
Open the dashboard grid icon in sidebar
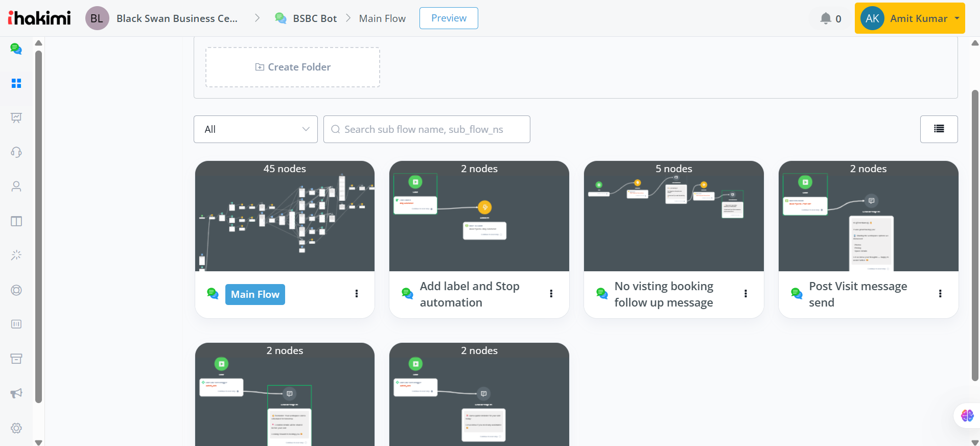click(x=16, y=83)
